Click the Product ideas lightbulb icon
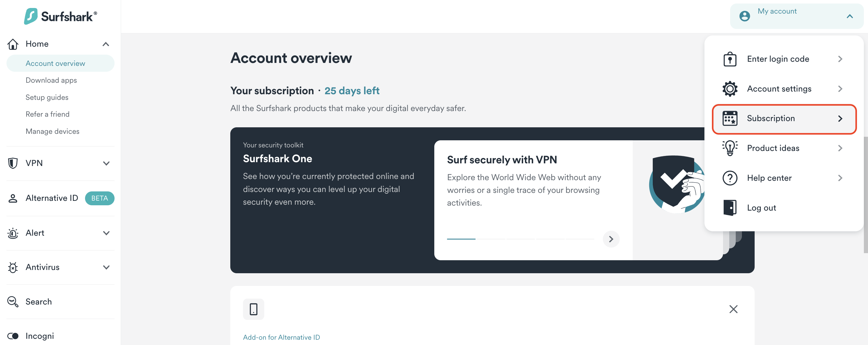Viewport: 868px width, 345px height. pyautogui.click(x=730, y=148)
